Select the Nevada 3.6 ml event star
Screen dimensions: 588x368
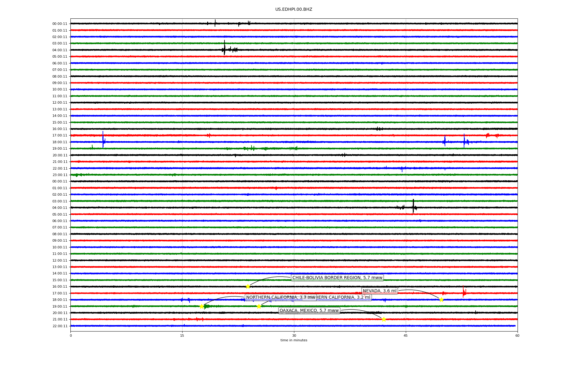[441, 300]
